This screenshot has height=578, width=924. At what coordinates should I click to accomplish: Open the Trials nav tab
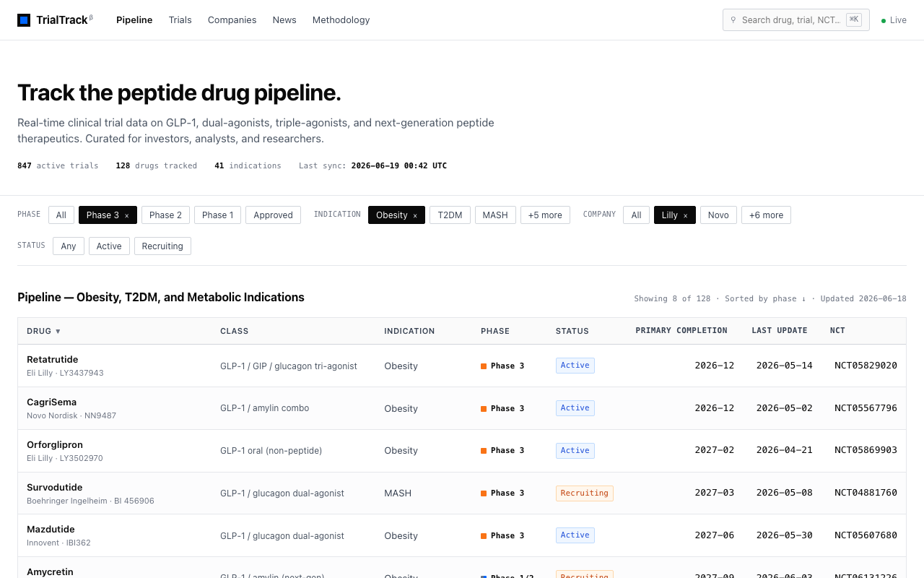[180, 20]
